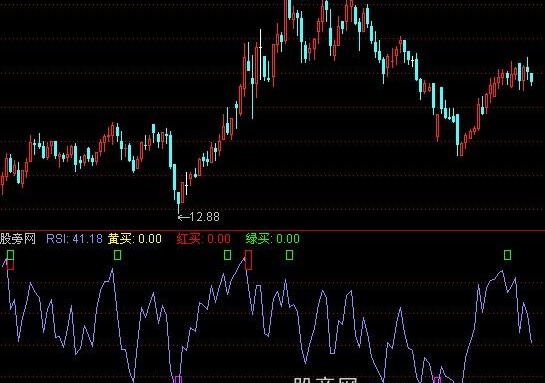Select the 黃买: 0.00 indicator label
This screenshot has width=545, height=383.
click(x=135, y=239)
